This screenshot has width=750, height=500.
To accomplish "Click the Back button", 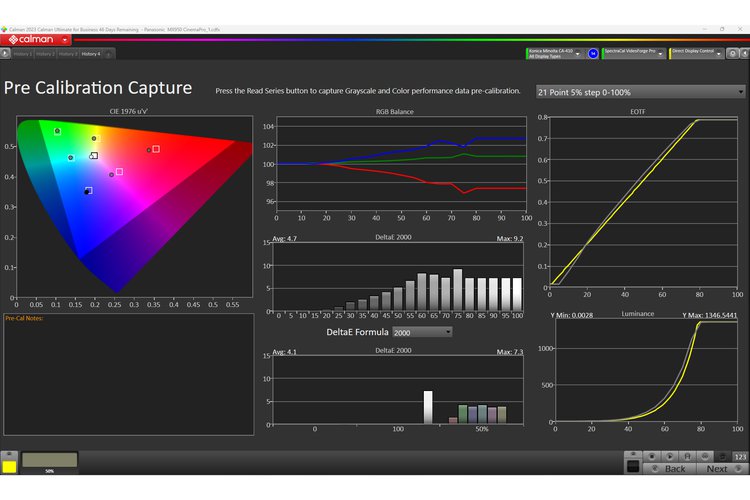I will 675,468.
